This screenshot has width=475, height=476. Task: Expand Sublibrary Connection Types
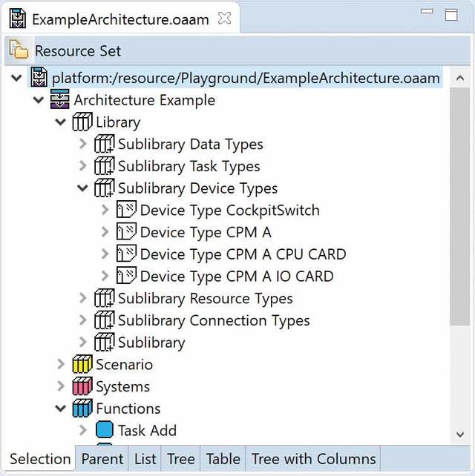(x=83, y=320)
